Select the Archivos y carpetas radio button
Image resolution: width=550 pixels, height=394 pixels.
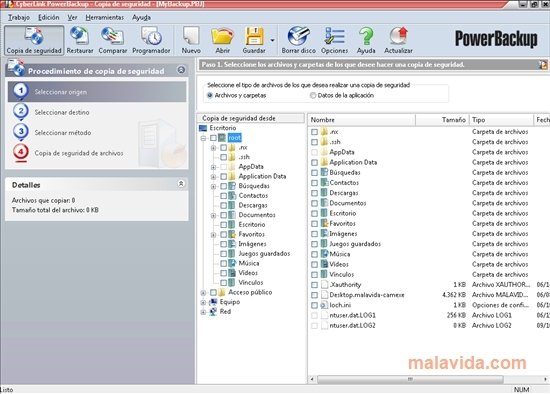[x=210, y=95]
